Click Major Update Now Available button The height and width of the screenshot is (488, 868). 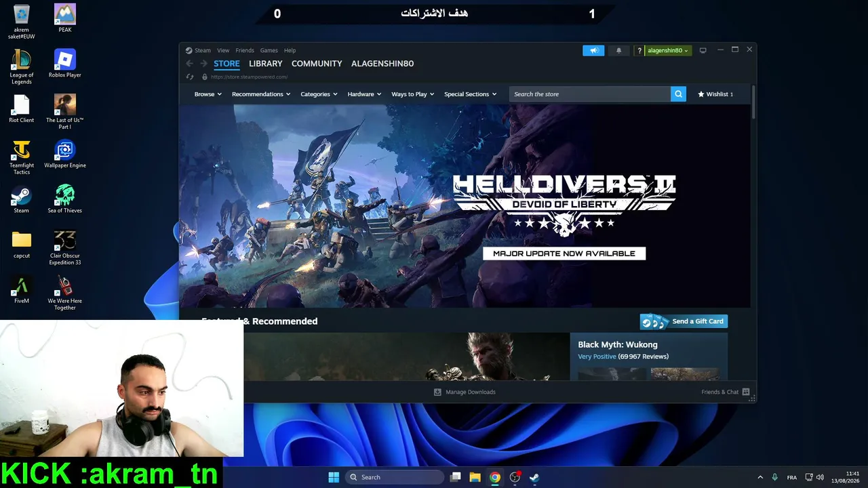pyautogui.click(x=564, y=253)
